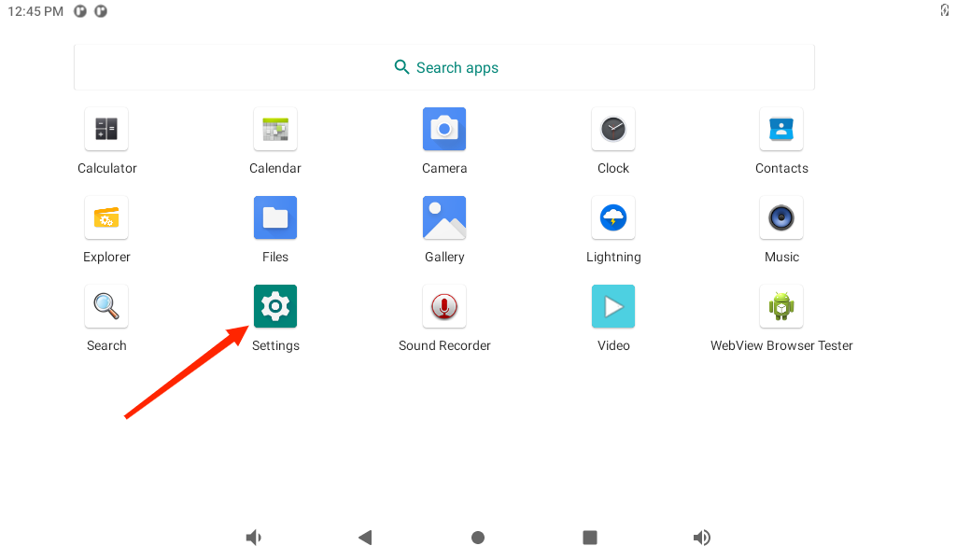Tap the Search app magnifier icon
Screen dimensions: 956x560
[106, 306]
